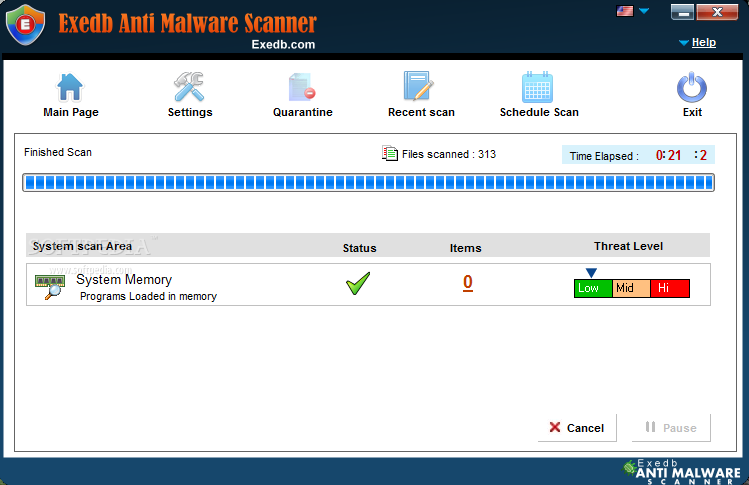Screen dimensions: 749x485
Task: Click the red X icon on Cancel
Action: click(555, 427)
